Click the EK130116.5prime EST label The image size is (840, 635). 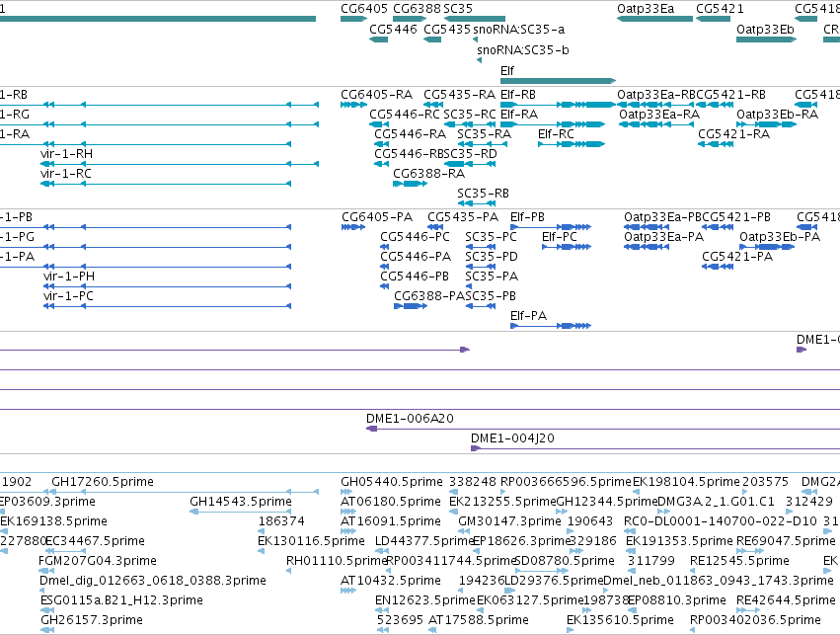311,541
